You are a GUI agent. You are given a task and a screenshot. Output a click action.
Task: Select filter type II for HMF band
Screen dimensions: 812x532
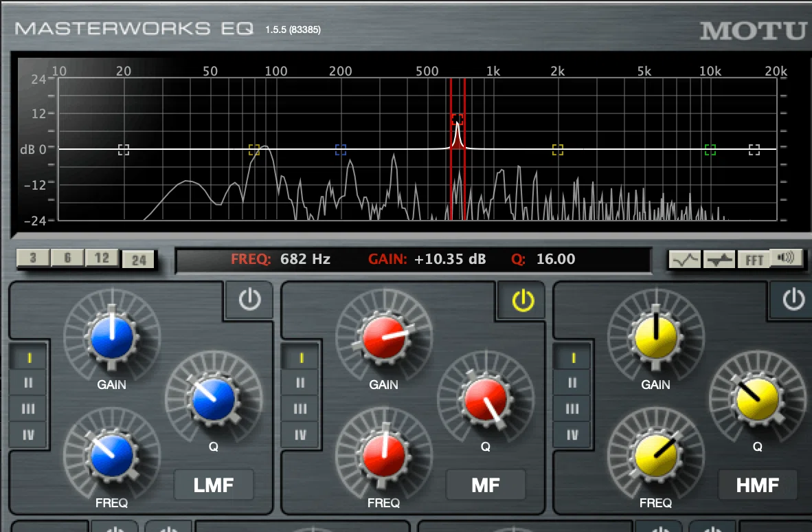[573, 383]
